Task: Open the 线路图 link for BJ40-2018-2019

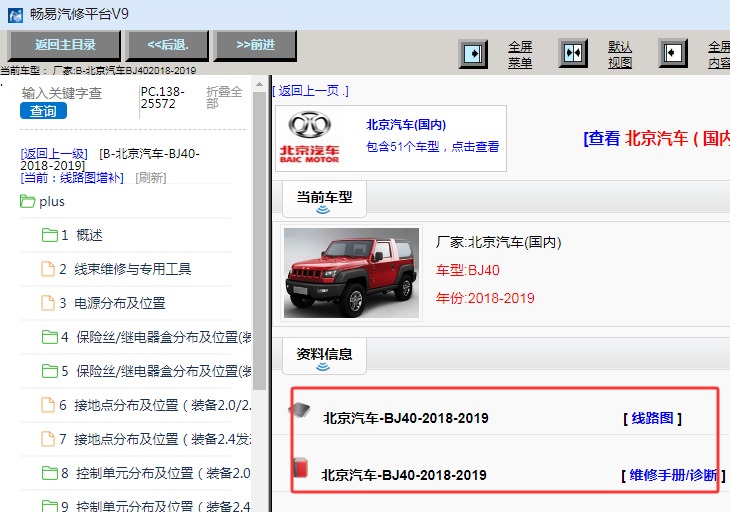Action: pos(652,418)
